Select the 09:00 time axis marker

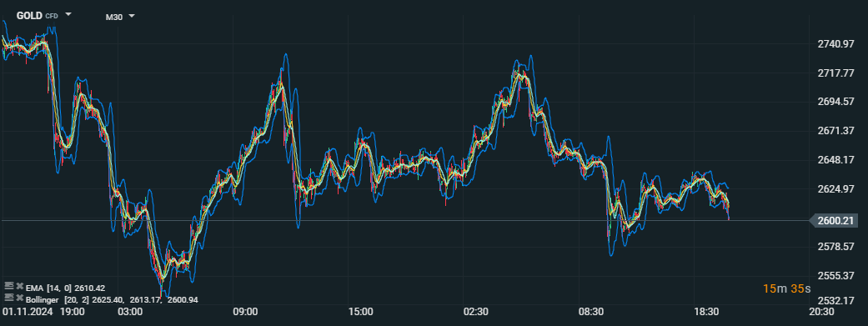[245, 312]
